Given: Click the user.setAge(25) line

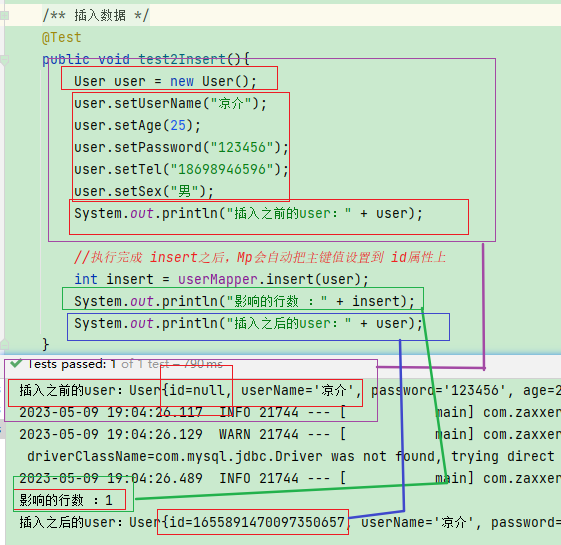Looking at the screenshot, I should tap(137, 126).
